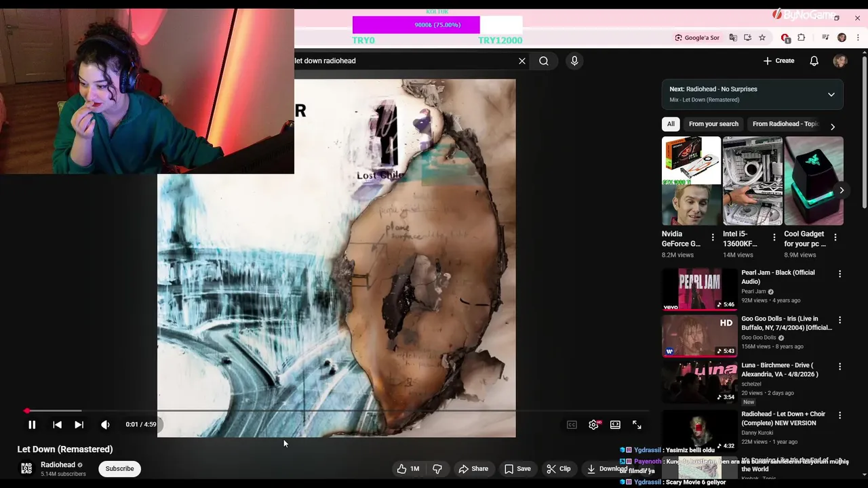Translate this page via browser icon

click(733, 38)
